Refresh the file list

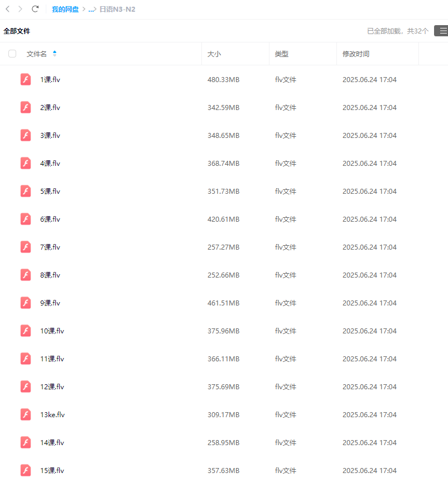[x=35, y=9]
